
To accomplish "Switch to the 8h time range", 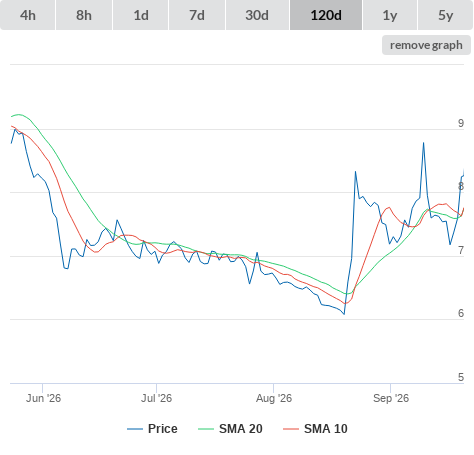I will [x=84, y=15].
